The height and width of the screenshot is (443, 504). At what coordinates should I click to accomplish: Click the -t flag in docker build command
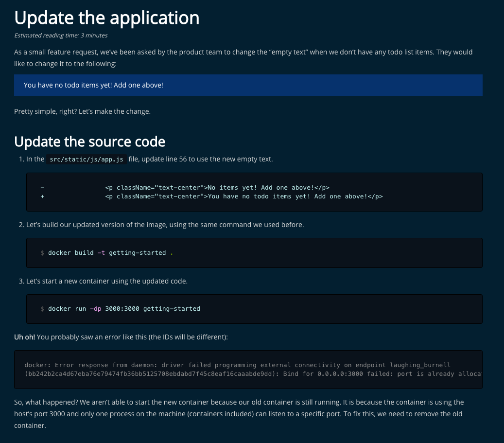(101, 253)
